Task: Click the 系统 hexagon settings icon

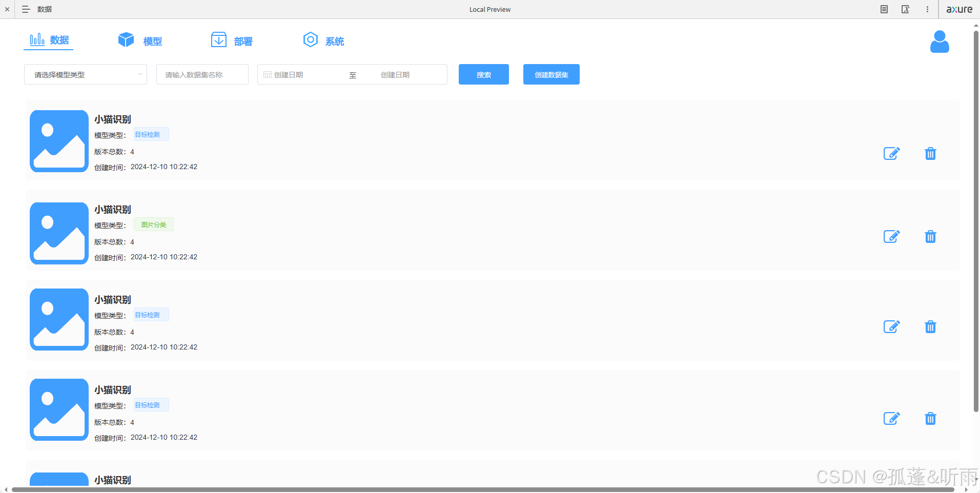Action: (311, 39)
